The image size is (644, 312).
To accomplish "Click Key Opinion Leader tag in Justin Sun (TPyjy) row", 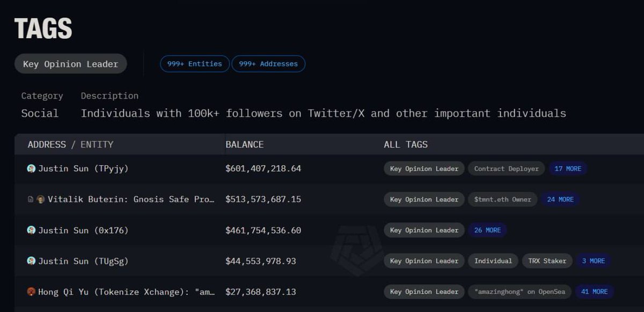I will pos(424,168).
